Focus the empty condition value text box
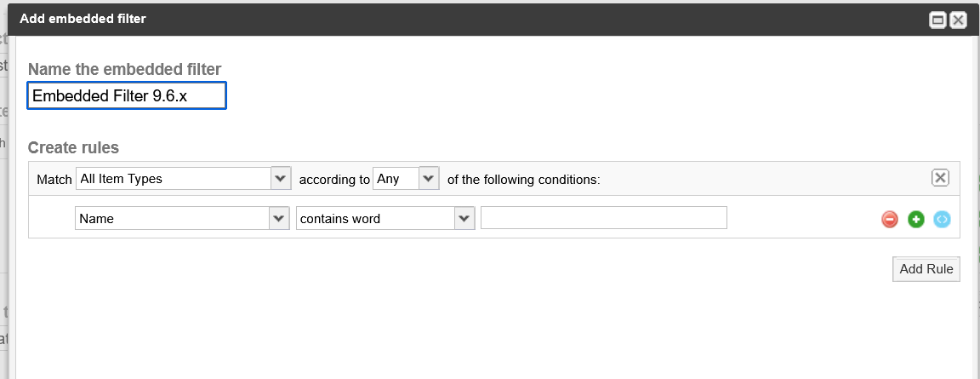This screenshot has width=980, height=379. pos(604,218)
